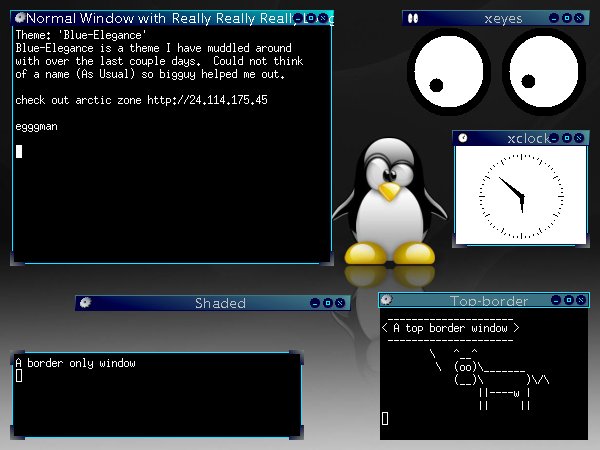
Task: Maximize the Top-border window
Action: point(569,300)
